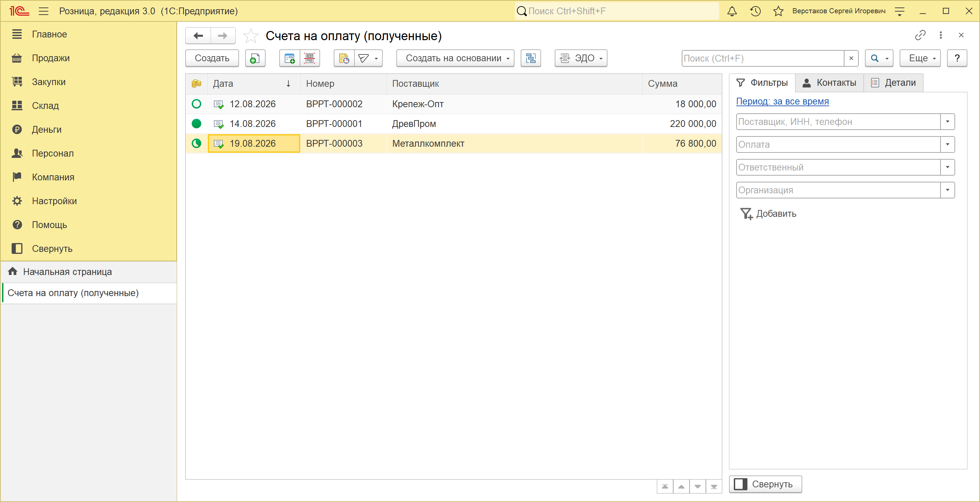Click the Поставщик column header
The image size is (980, 502).
tap(515, 84)
